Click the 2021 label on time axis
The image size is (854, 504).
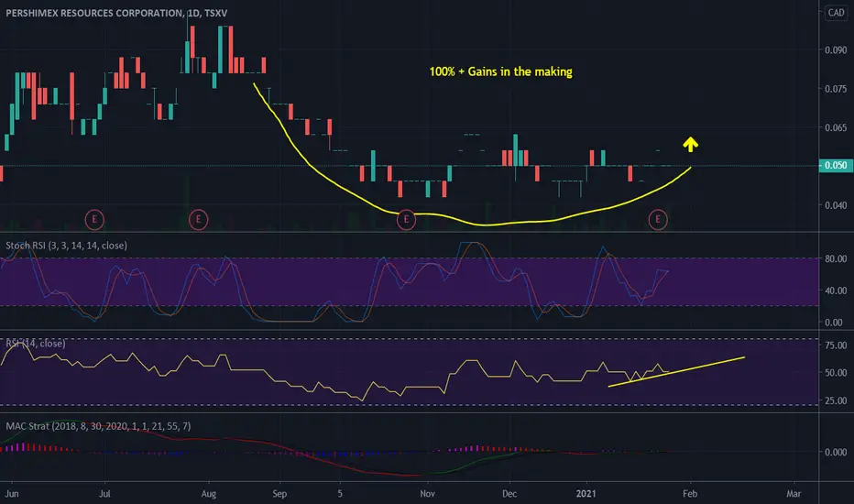tap(586, 494)
